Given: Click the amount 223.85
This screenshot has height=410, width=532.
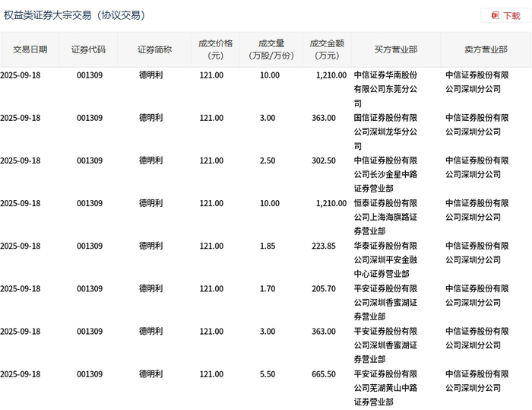Looking at the screenshot, I should click(x=324, y=246).
